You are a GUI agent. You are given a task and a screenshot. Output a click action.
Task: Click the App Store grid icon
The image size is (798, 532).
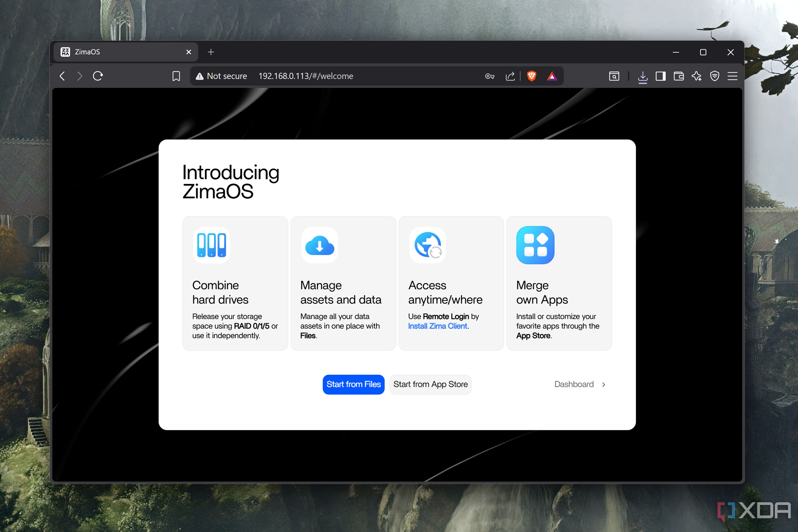[535, 245]
